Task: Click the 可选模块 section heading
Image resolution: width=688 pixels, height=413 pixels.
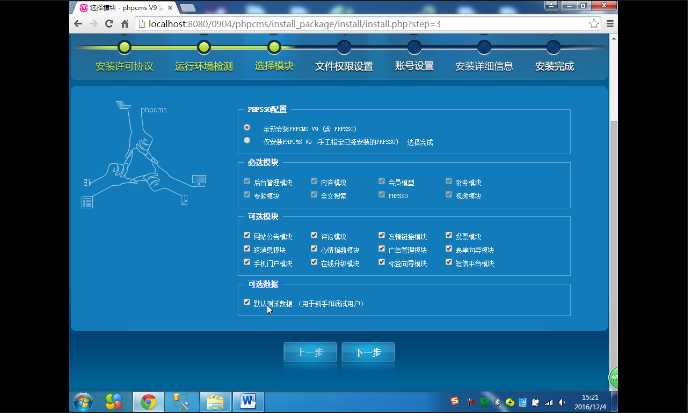Action: click(263, 216)
